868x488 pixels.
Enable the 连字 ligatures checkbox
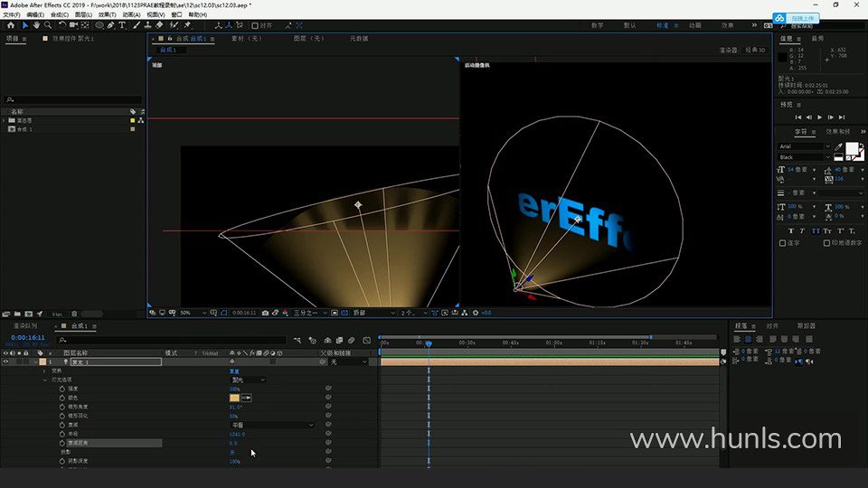[x=783, y=242]
